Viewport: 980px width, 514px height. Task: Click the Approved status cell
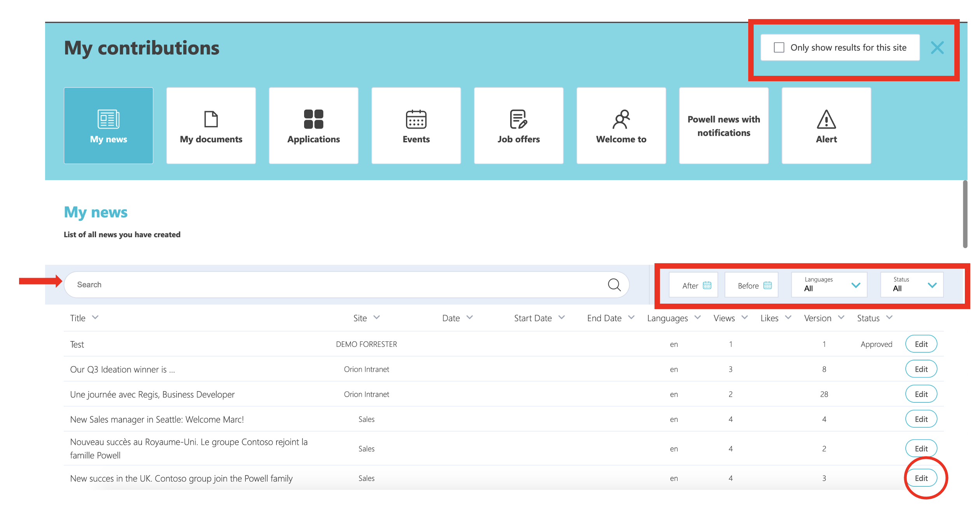click(x=877, y=344)
